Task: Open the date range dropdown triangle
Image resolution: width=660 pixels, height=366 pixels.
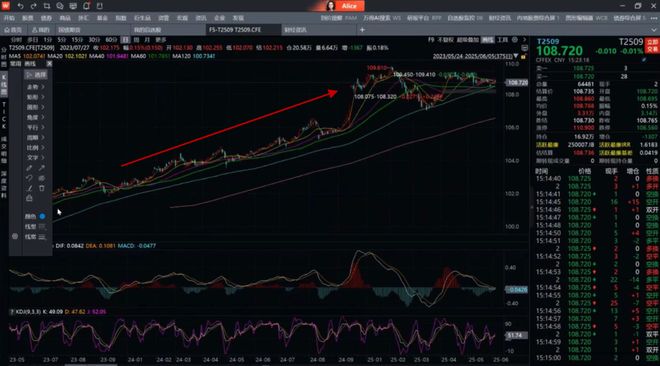Action: pyautogui.click(x=516, y=56)
